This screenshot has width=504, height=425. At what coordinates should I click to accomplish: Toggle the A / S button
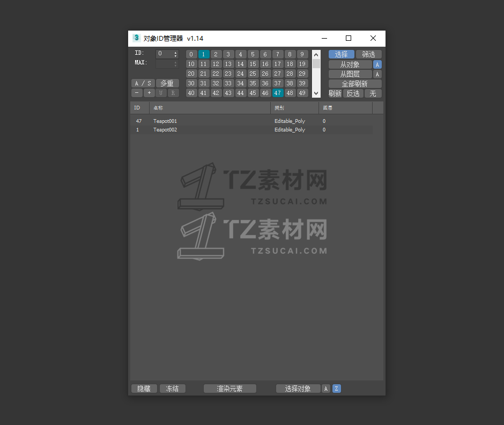143,83
